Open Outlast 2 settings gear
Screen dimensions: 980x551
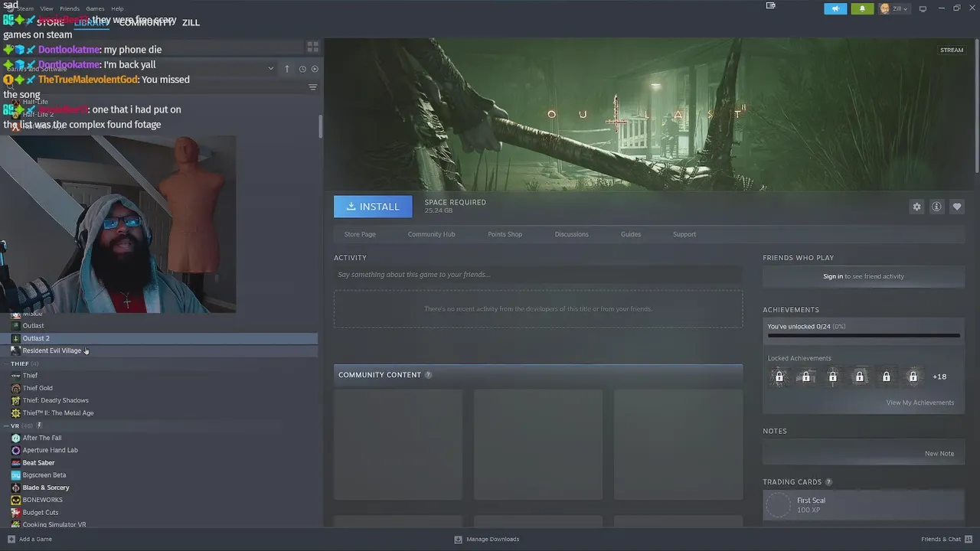tap(916, 207)
